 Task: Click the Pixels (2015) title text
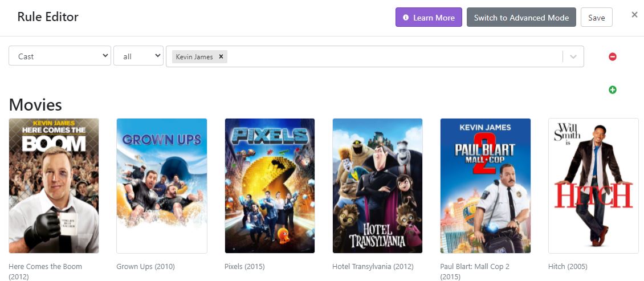tap(244, 266)
